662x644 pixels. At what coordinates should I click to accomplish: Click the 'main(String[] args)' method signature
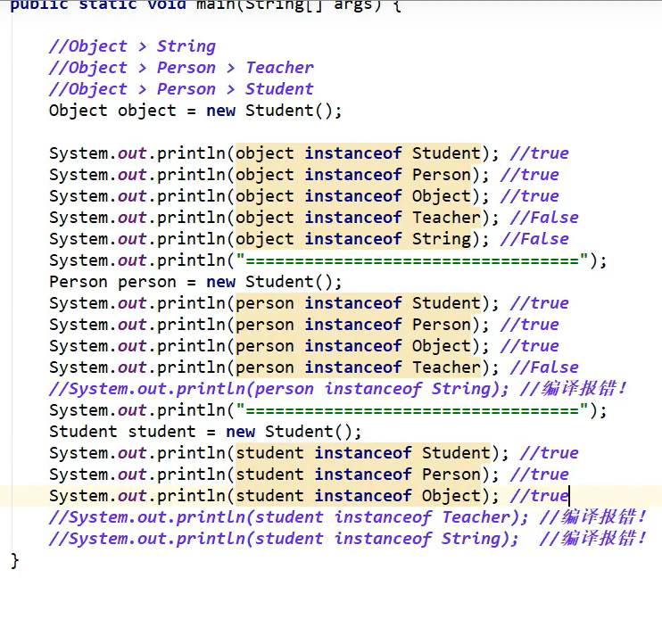(x=289, y=6)
